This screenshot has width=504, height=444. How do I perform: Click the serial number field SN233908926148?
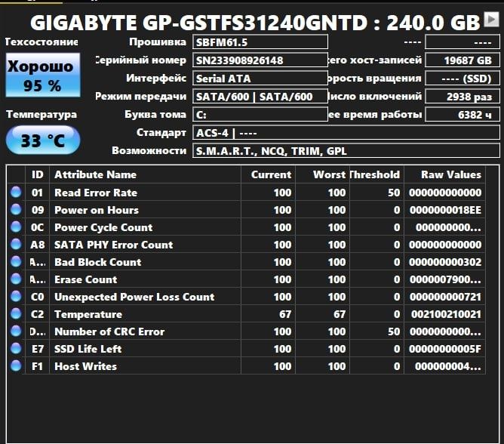[x=260, y=60]
